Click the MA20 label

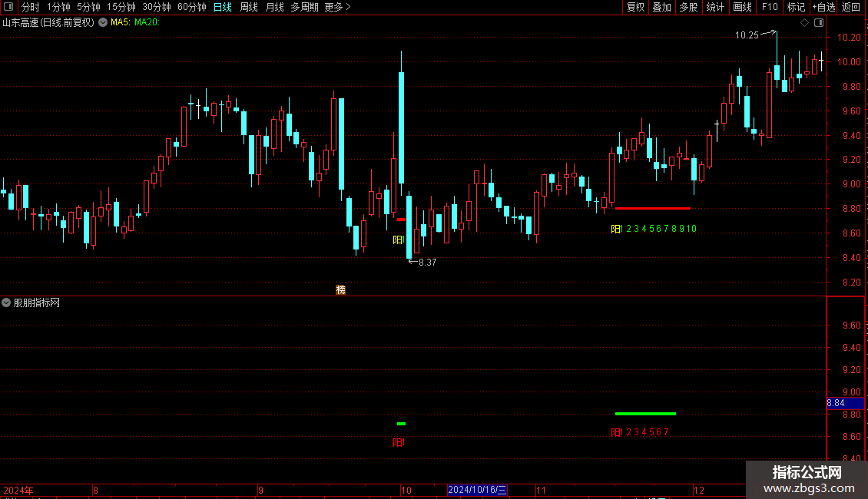tap(147, 23)
